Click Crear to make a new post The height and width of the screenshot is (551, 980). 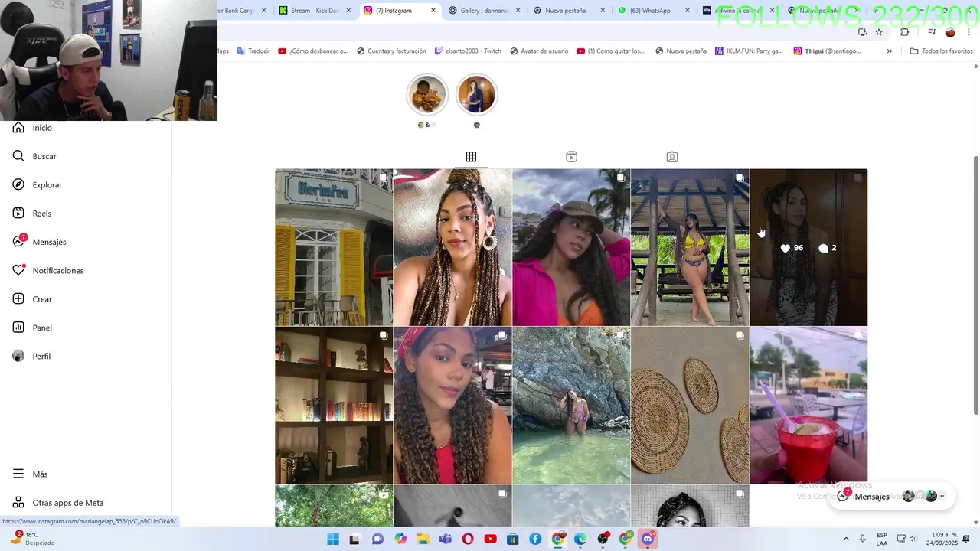[x=32, y=299]
